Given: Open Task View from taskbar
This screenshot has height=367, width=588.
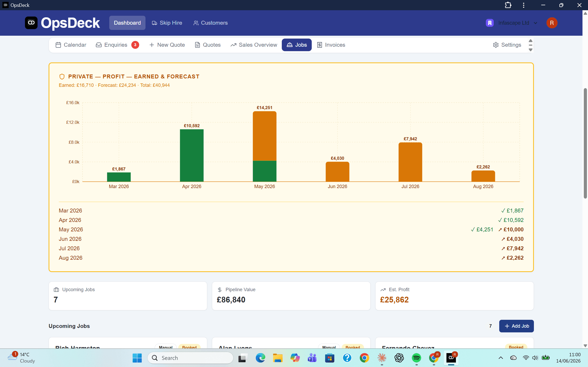Looking at the screenshot, I should click(x=243, y=358).
